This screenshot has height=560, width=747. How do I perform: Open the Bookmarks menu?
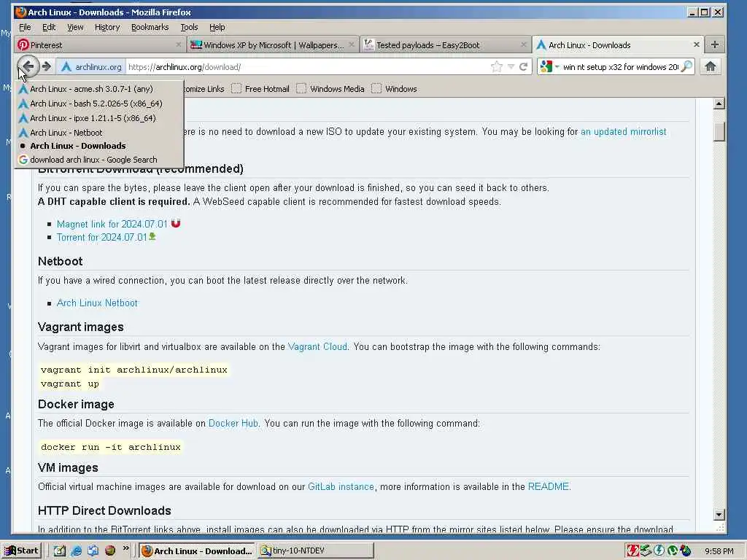(150, 27)
